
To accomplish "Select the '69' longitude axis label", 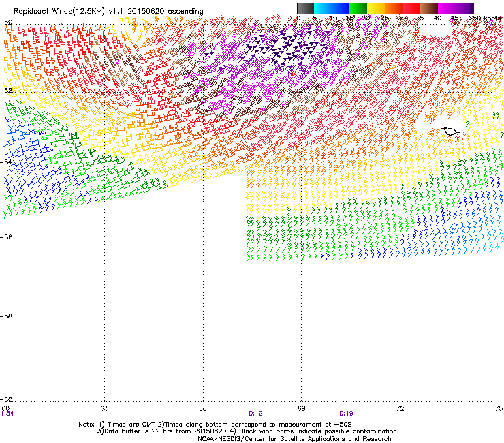I will [x=301, y=408].
